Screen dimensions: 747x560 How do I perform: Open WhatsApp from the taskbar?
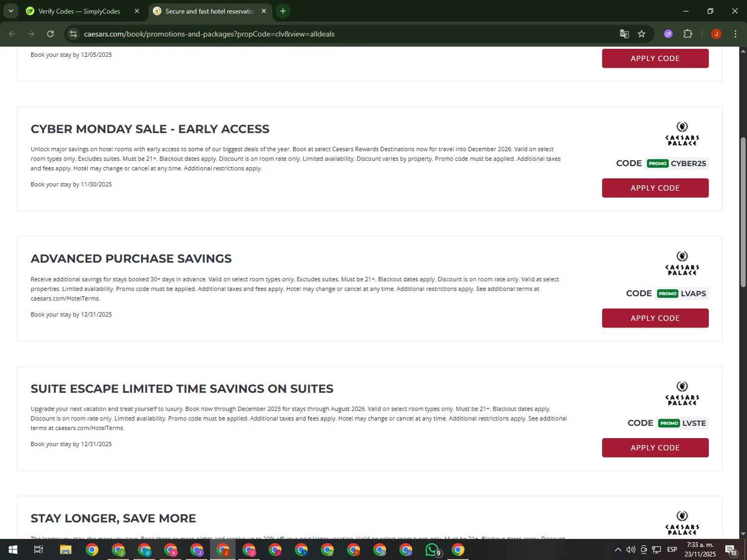click(432, 550)
